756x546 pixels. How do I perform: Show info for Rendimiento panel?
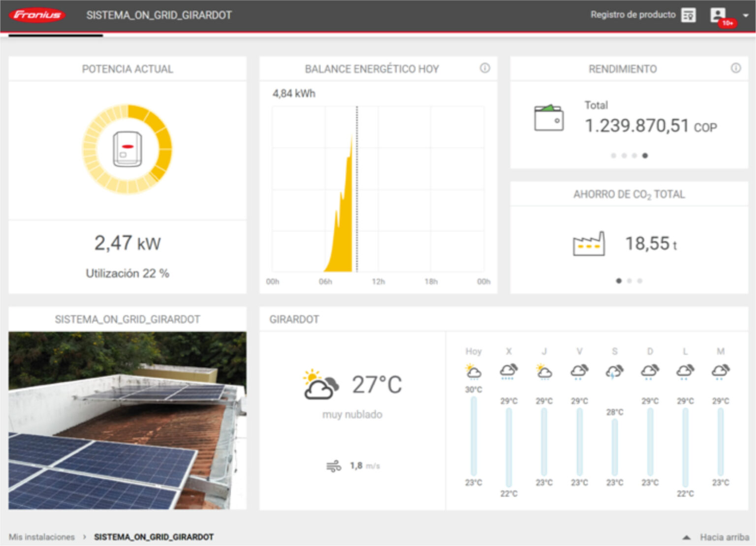point(735,68)
